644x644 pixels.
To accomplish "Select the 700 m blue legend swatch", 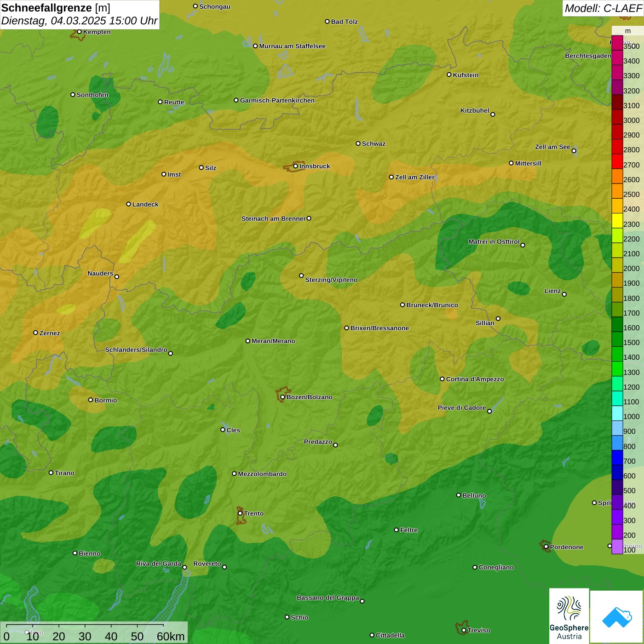I will coord(617,458).
